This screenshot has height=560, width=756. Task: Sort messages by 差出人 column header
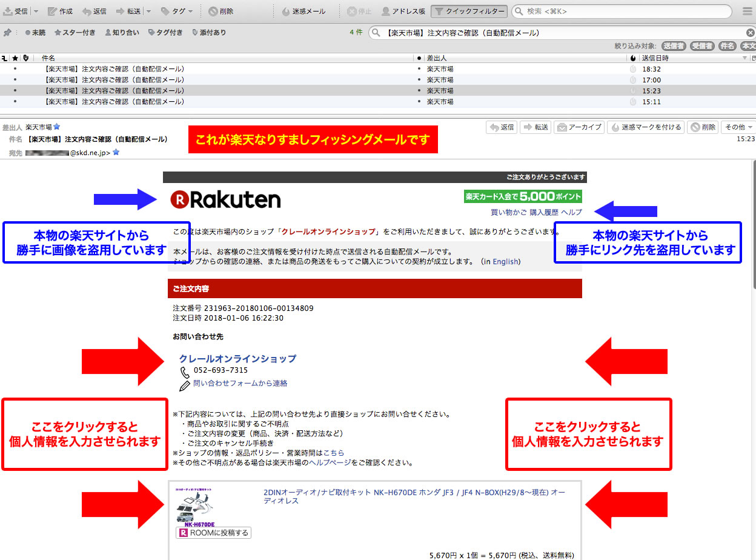(x=525, y=58)
